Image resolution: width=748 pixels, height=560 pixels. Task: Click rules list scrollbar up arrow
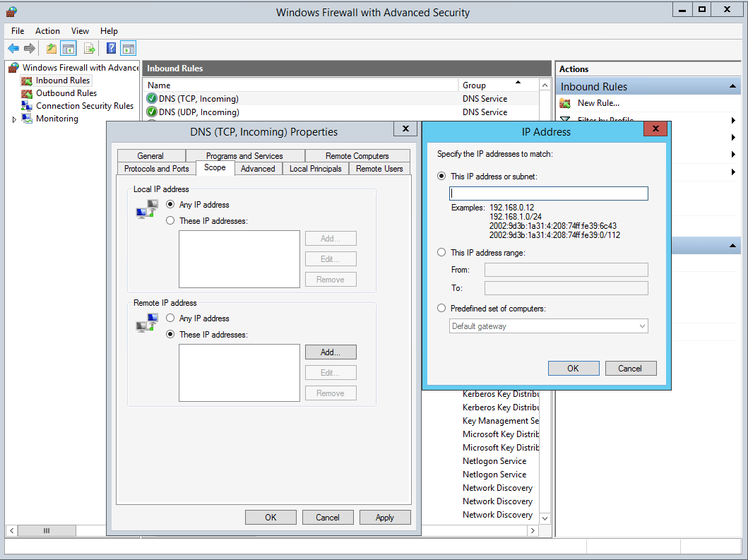click(545, 85)
